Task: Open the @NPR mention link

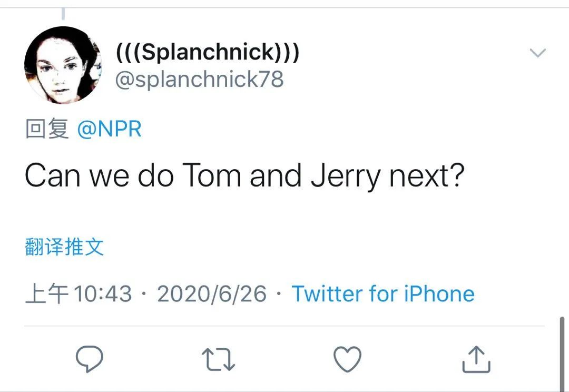Action: pyautogui.click(x=110, y=129)
